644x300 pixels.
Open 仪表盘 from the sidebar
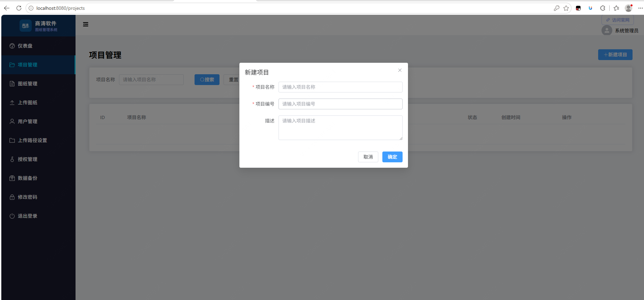point(38,46)
